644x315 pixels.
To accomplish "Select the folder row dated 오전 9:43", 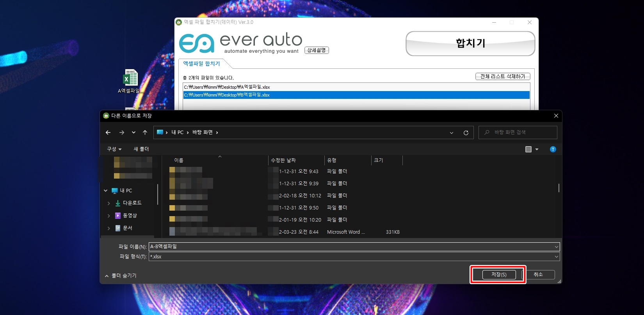I will [x=285, y=172].
